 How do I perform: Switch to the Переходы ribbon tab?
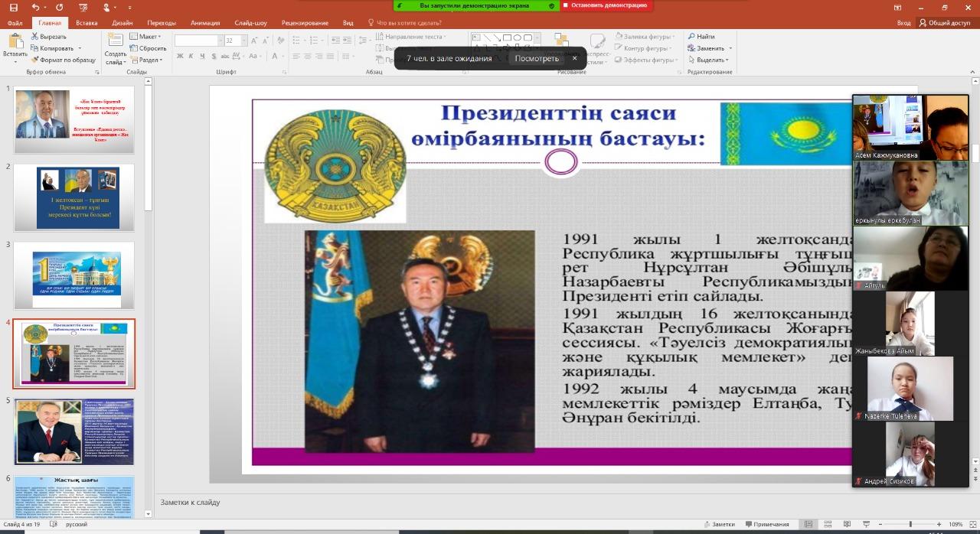point(161,23)
